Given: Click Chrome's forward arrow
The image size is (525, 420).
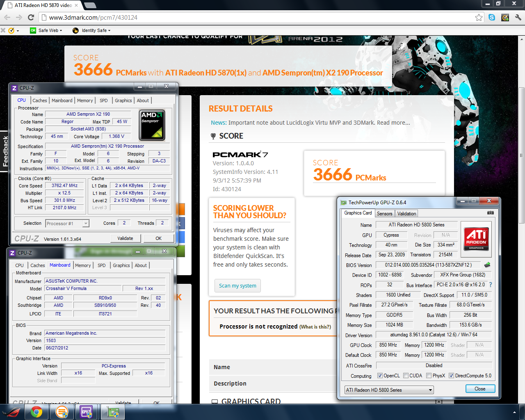Looking at the screenshot, I should click(19, 17).
